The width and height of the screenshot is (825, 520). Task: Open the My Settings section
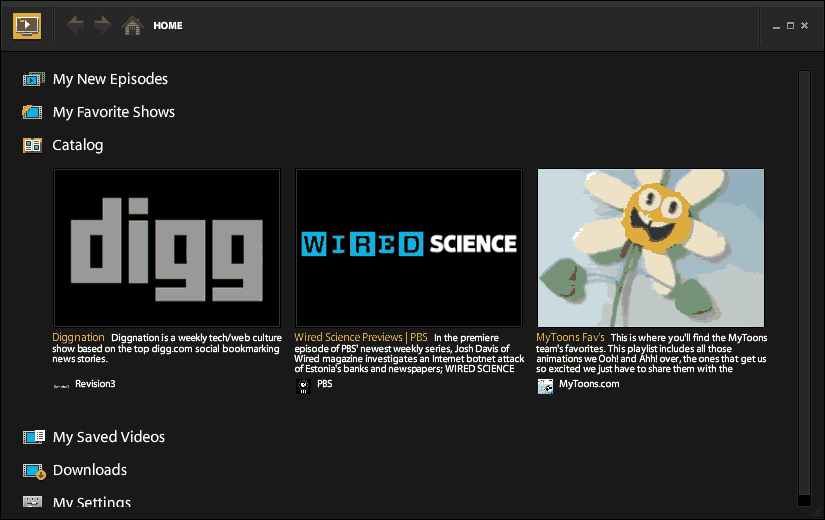(92, 502)
